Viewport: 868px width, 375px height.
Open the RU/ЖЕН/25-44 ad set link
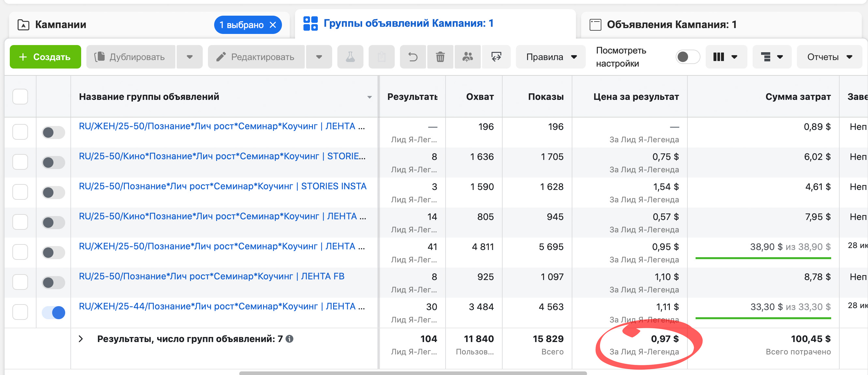coord(222,306)
